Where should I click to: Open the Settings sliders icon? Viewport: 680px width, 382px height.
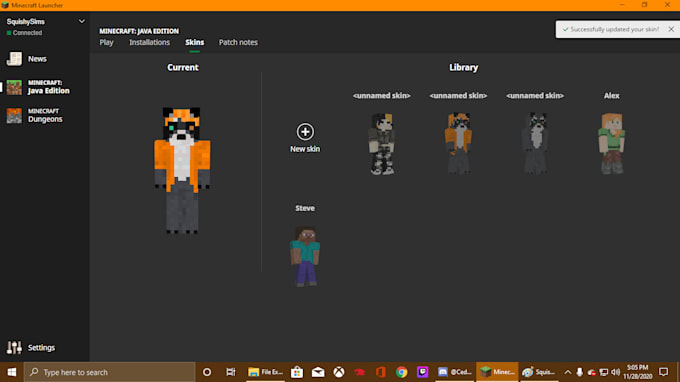14,347
